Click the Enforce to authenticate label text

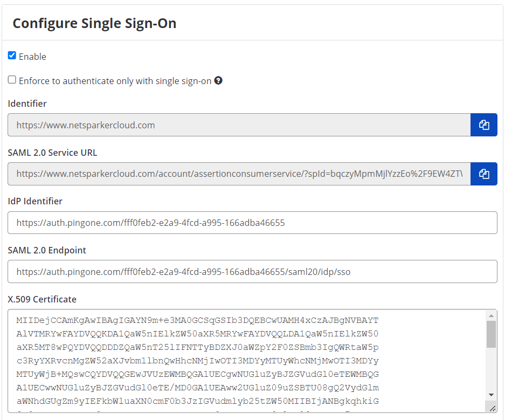(113, 80)
